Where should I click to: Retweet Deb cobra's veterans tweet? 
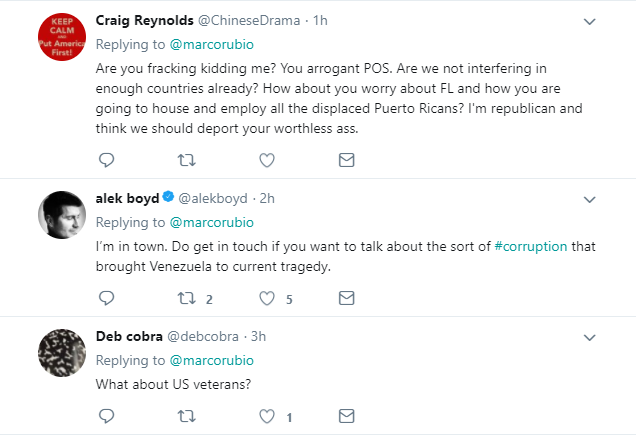(187, 415)
